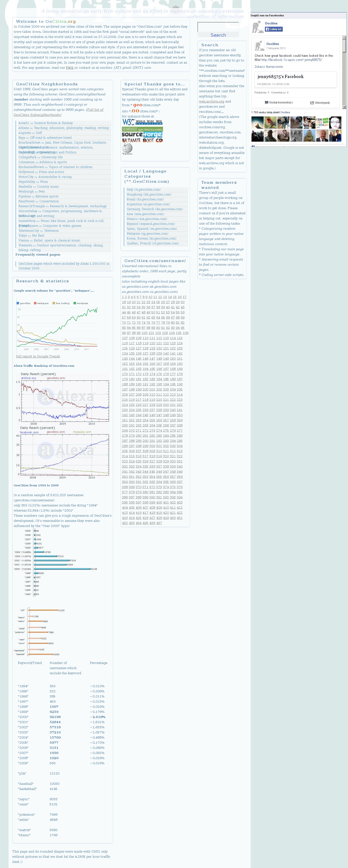Click the SourceForge logo
The width and height of the screenshot is (348, 868).
pyautogui.click(x=142, y=135)
